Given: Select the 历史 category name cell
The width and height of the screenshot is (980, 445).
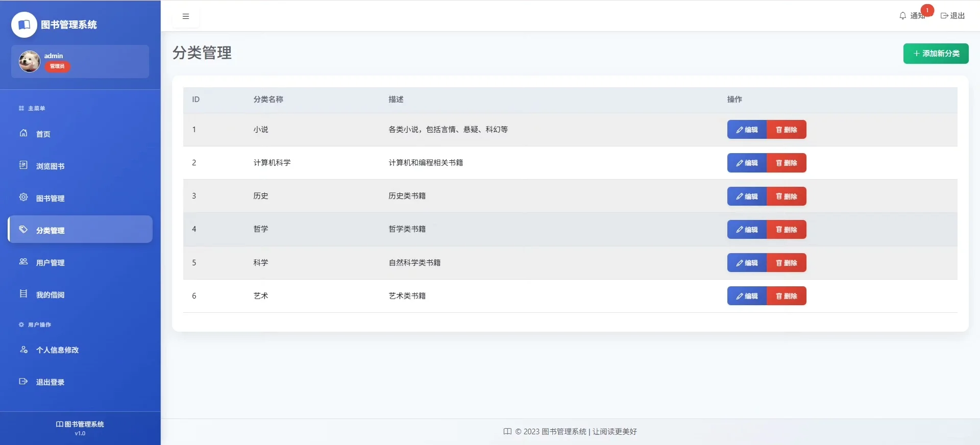Looking at the screenshot, I should 261,196.
